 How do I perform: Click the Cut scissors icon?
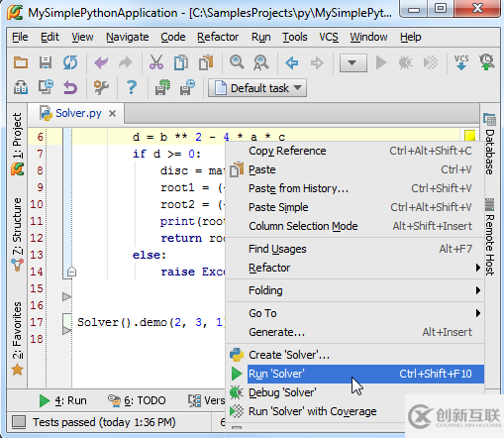156,62
